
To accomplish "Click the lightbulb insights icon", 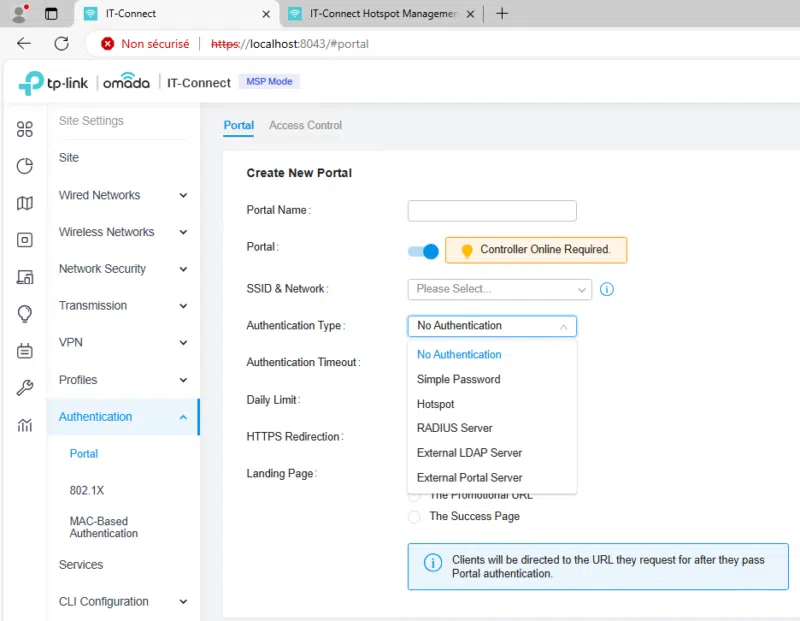I will (25, 314).
